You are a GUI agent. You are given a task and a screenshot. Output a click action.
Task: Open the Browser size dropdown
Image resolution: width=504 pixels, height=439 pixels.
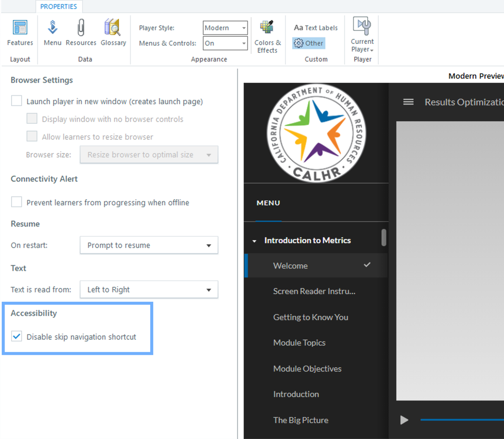pyautogui.click(x=149, y=154)
